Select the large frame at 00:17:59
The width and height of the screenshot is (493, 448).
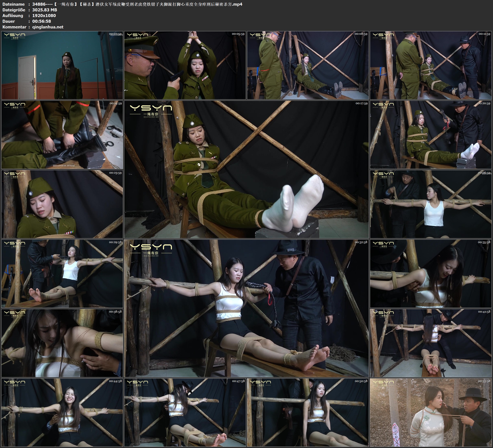[246, 169]
